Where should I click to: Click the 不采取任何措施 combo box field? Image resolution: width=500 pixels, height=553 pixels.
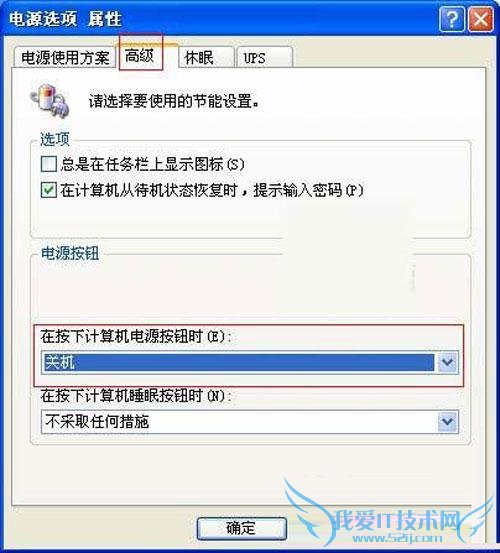(x=250, y=421)
